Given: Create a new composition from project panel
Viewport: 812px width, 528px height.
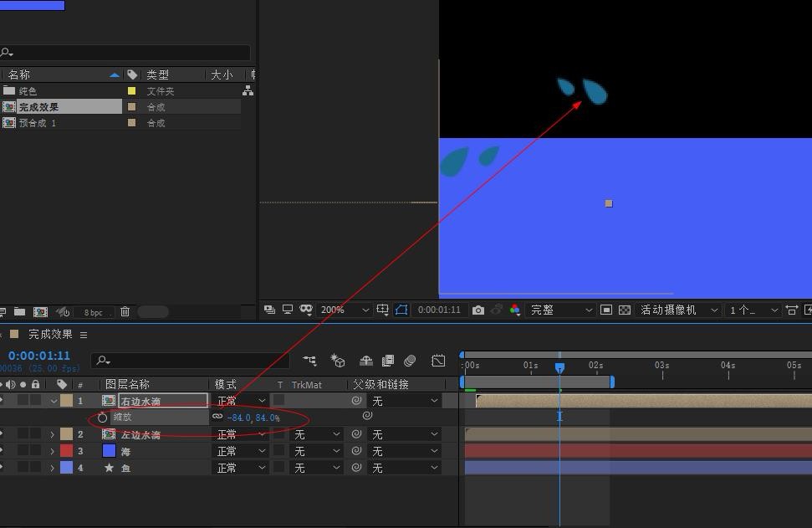Looking at the screenshot, I should pos(40,311).
